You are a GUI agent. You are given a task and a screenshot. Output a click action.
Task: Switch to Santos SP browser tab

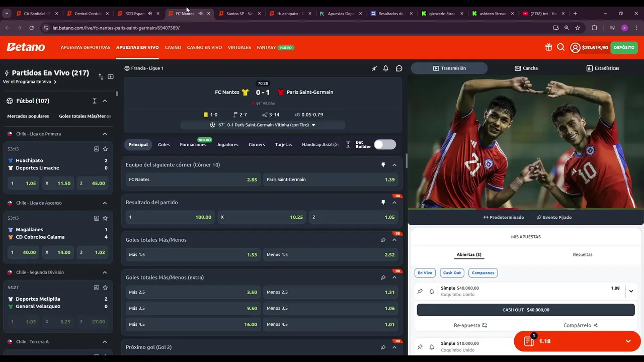238,14
